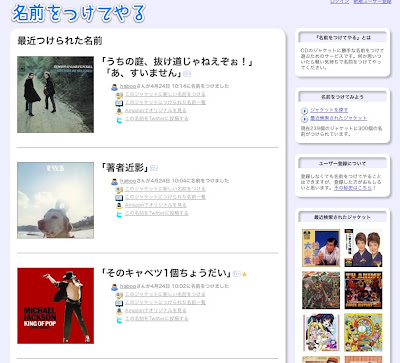Click the title 「うちの庭、抜け道じゃねえぞぉ!」
Viewport: 400px width, 363px height.
[x=177, y=62]
